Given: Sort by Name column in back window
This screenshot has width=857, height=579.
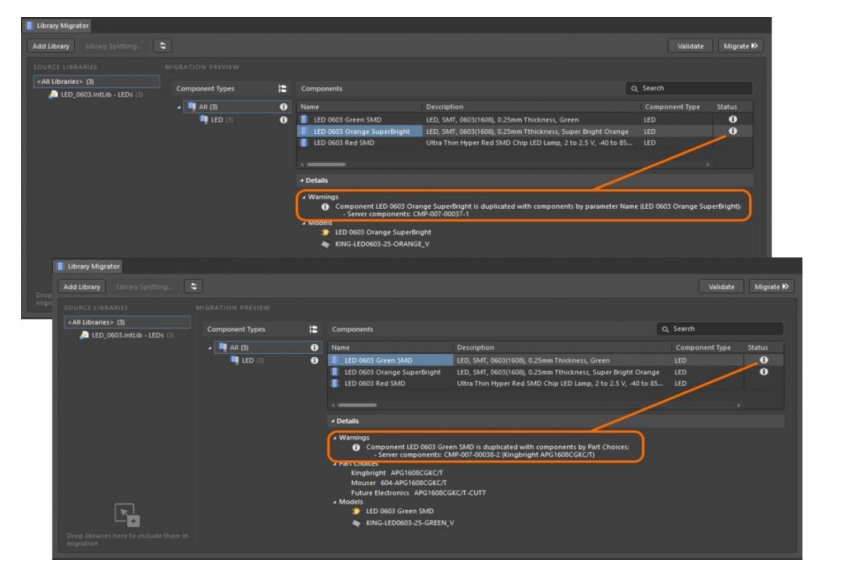Looking at the screenshot, I should coord(360,107).
